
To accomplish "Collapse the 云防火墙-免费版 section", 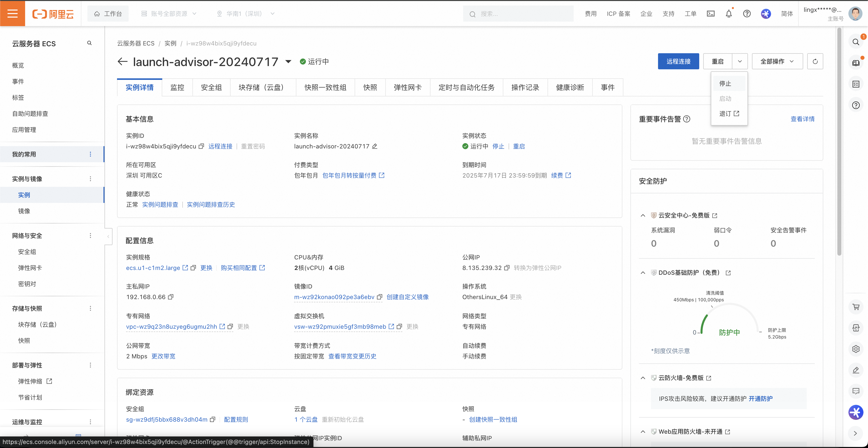I will tap(642, 378).
